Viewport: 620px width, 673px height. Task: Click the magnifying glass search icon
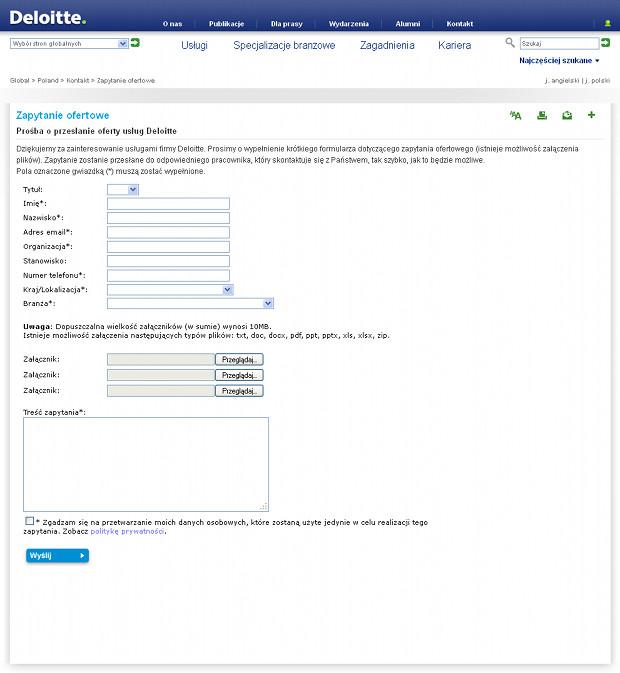pos(510,42)
